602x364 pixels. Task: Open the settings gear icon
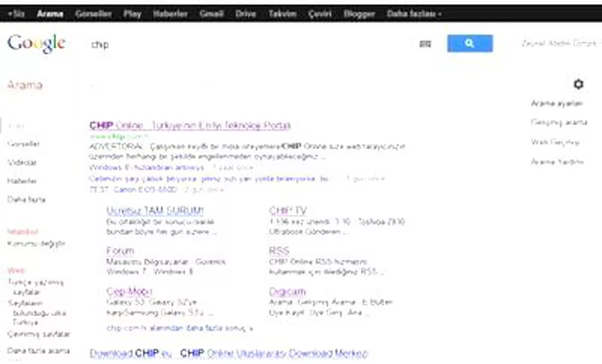click(x=578, y=84)
